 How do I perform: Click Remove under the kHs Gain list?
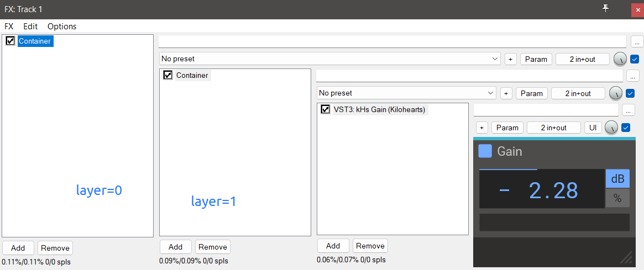pyautogui.click(x=370, y=246)
